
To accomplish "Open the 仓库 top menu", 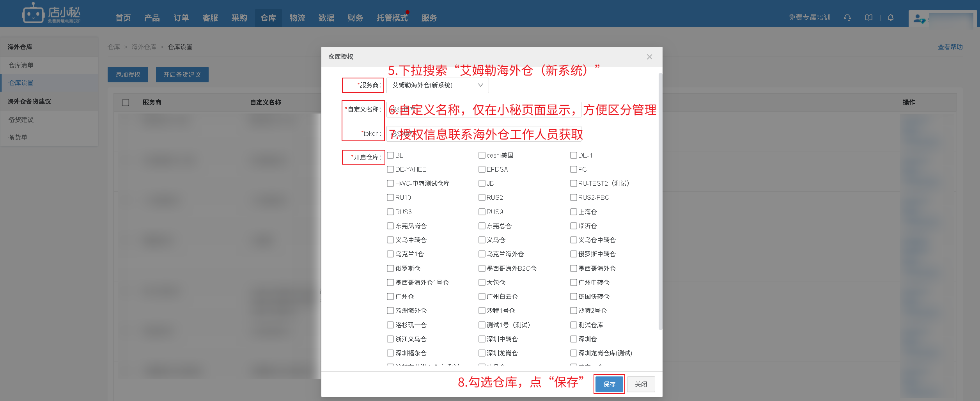I will coord(268,18).
